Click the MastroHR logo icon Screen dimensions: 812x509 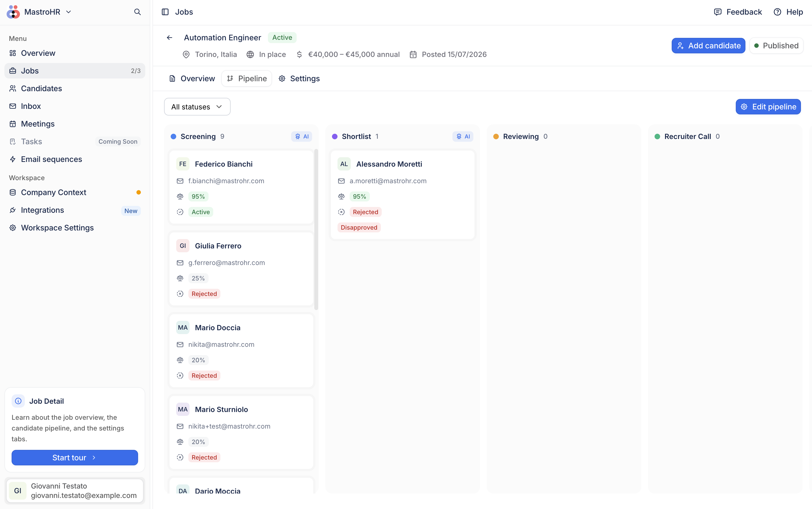(13, 12)
